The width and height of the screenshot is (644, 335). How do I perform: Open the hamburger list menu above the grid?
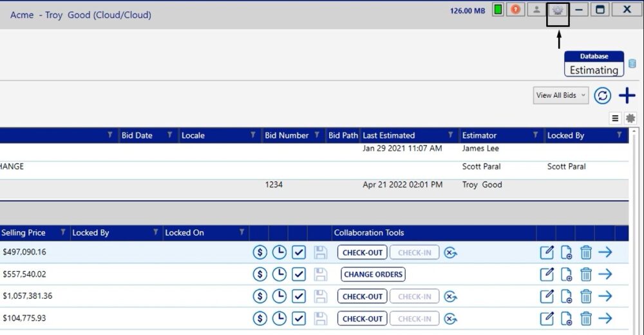coord(615,119)
